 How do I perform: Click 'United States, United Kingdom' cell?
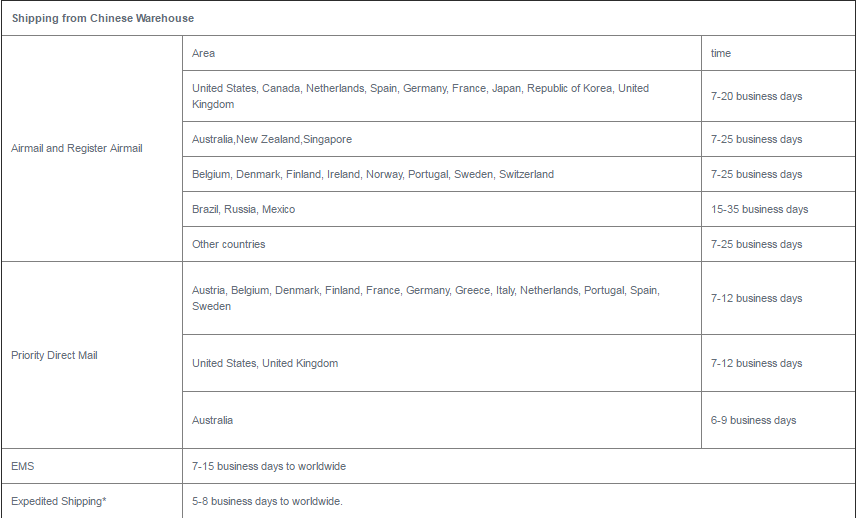click(442, 364)
